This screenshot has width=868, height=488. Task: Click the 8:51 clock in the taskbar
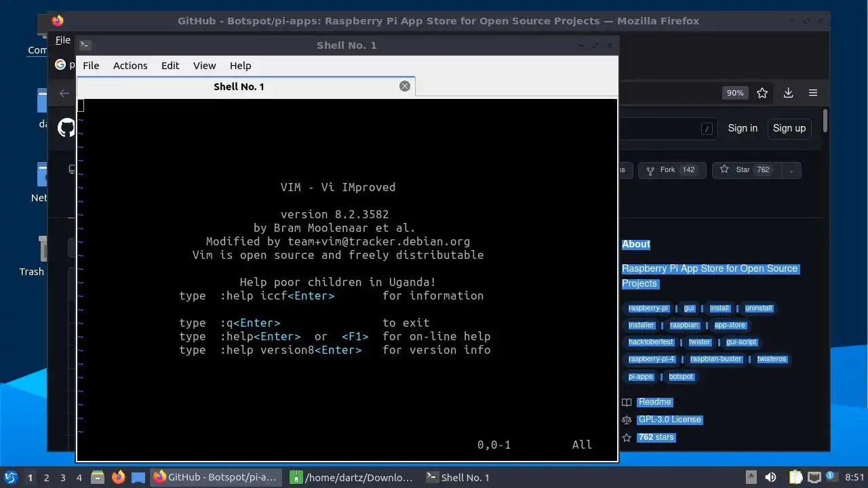click(855, 477)
